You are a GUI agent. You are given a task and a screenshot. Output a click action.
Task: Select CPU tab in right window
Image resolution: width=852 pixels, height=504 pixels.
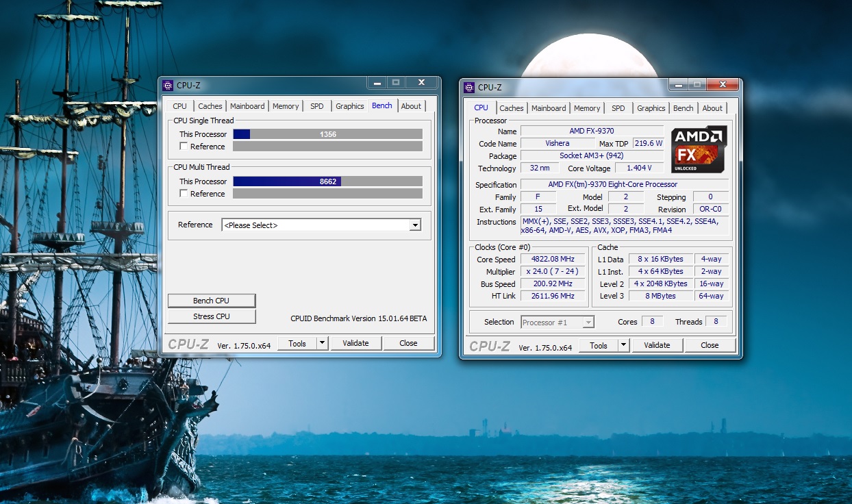tap(481, 108)
